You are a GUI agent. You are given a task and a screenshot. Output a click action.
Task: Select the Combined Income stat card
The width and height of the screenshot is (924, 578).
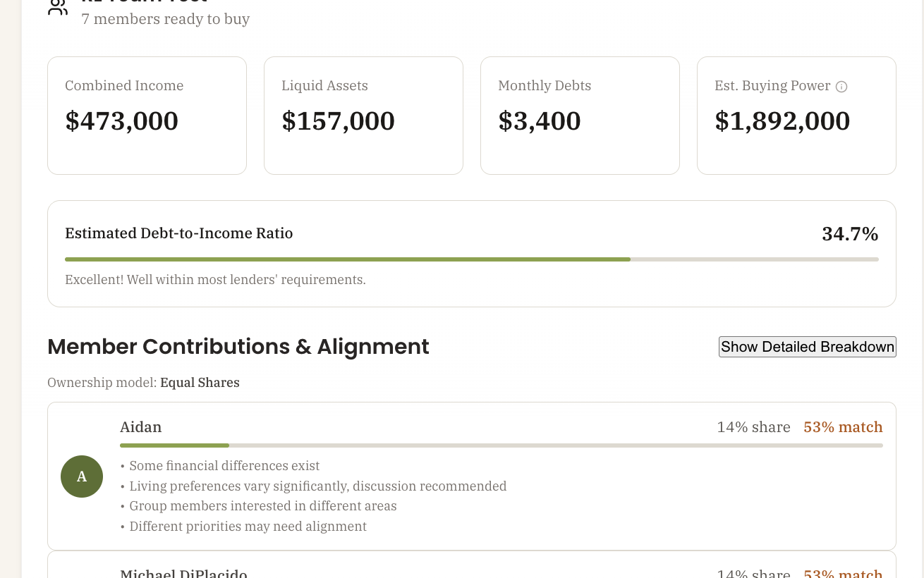click(x=147, y=115)
